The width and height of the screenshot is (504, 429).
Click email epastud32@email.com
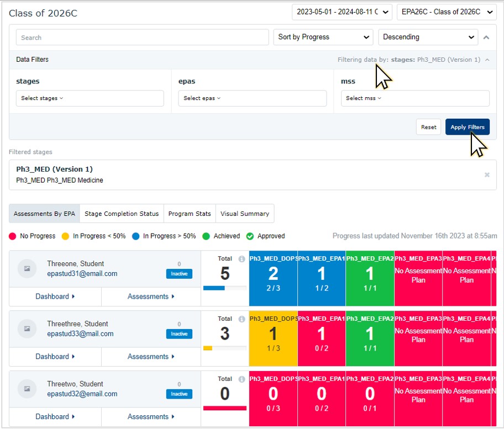point(82,394)
